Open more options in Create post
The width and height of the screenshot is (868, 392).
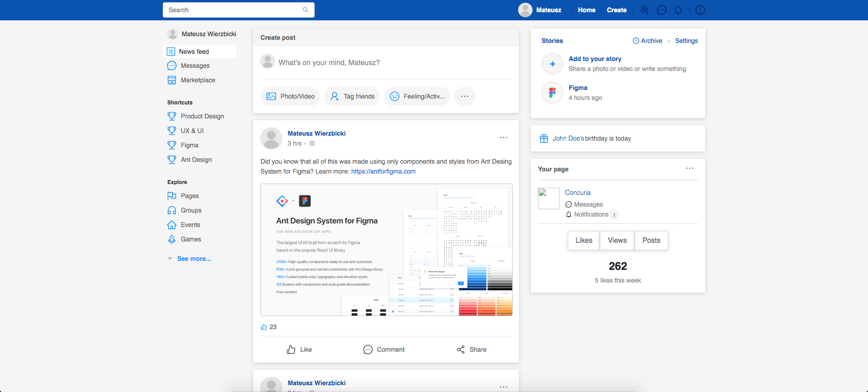click(465, 96)
